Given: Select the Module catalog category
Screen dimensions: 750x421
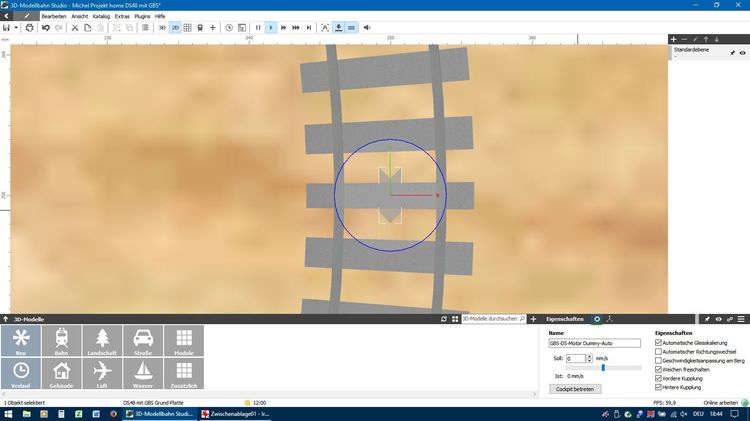Looking at the screenshot, I should pyautogui.click(x=184, y=341).
